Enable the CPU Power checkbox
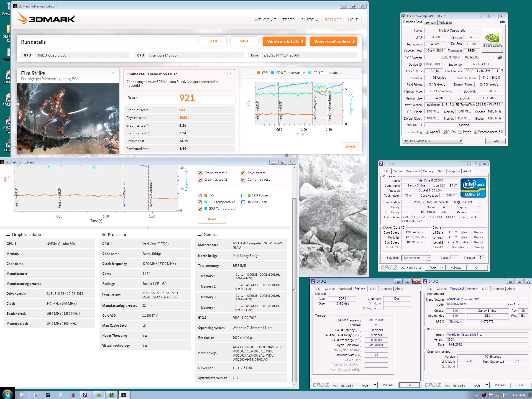 click(x=243, y=195)
